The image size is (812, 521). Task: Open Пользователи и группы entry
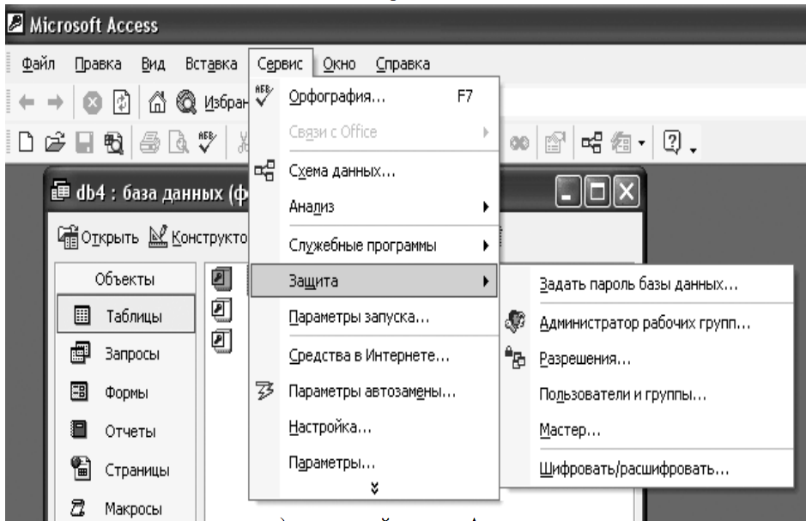pos(647,394)
